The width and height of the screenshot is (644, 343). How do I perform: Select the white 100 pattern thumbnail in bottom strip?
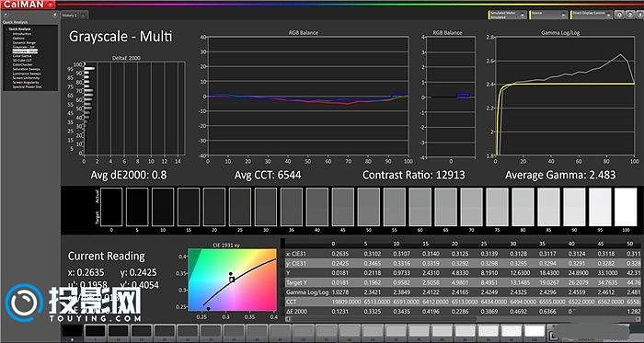point(535,332)
